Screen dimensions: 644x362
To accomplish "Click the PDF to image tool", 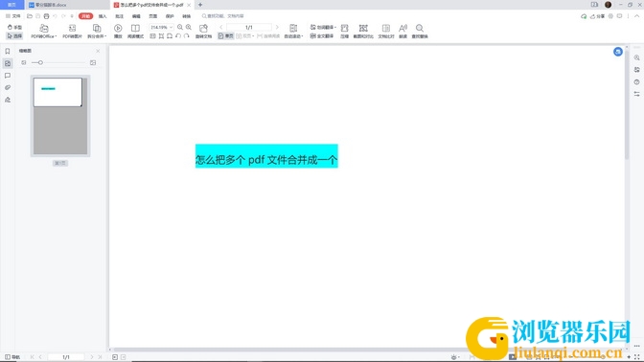I will coord(72,32).
